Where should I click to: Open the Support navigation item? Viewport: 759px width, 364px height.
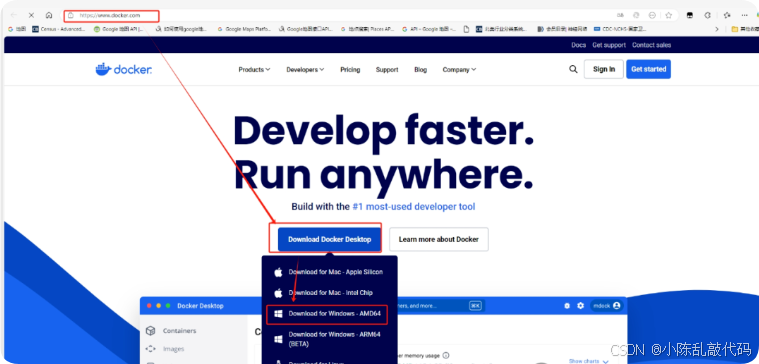pyautogui.click(x=387, y=70)
